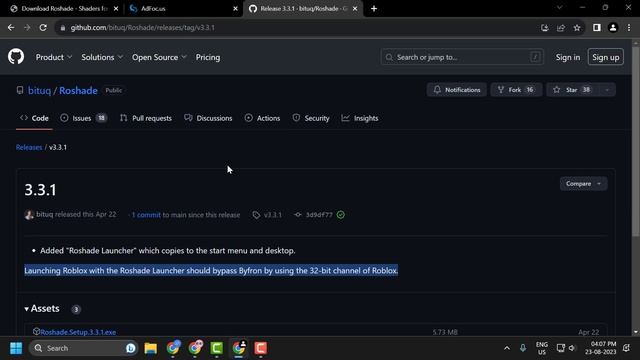Star the Roshade repository
Viewport: 640px width, 360px height.
click(x=573, y=90)
